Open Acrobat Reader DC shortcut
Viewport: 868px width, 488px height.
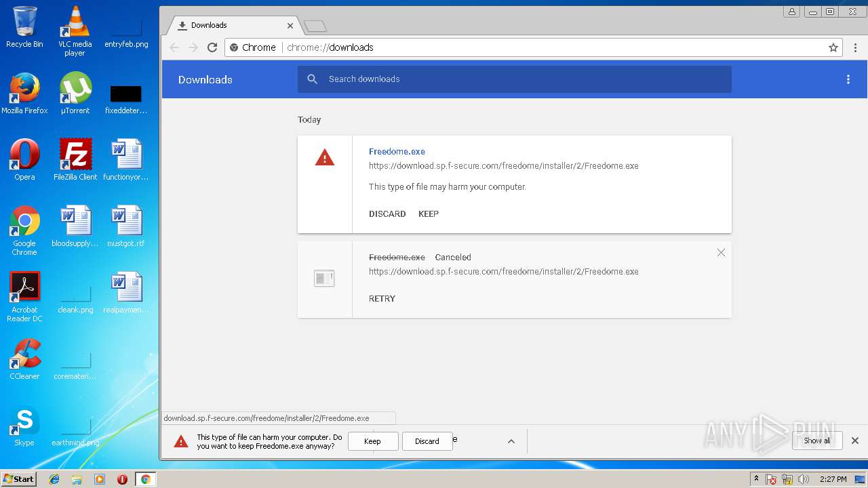tap(24, 297)
